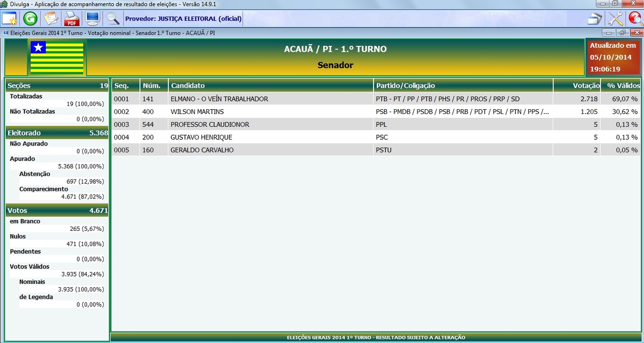Click candidate number 400 cell

tap(155, 112)
